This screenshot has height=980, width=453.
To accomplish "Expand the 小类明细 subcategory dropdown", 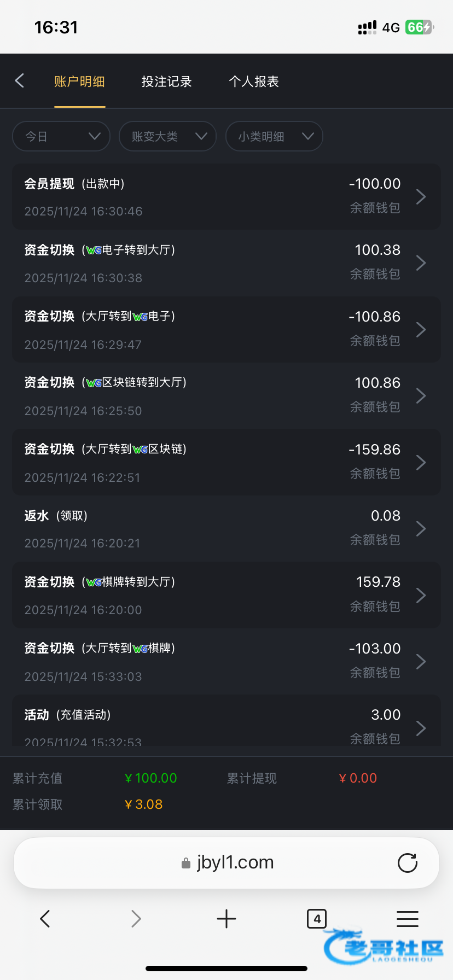I will point(274,136).
